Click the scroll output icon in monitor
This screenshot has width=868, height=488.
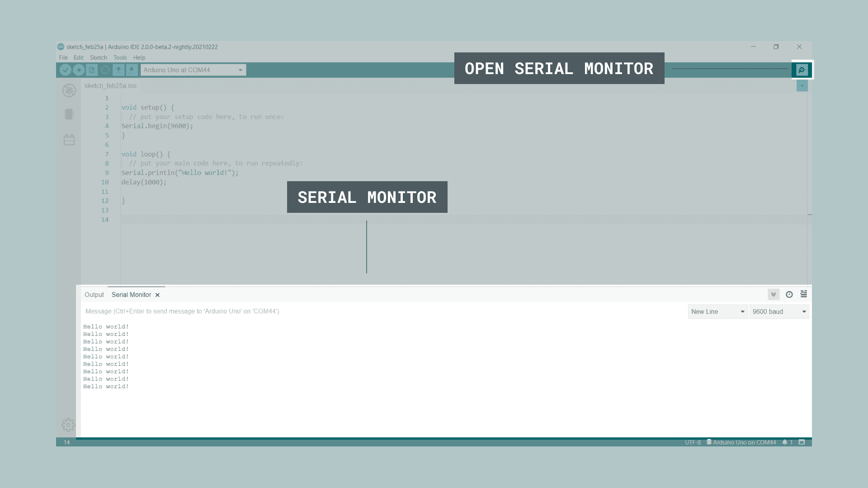coord(774,294)
